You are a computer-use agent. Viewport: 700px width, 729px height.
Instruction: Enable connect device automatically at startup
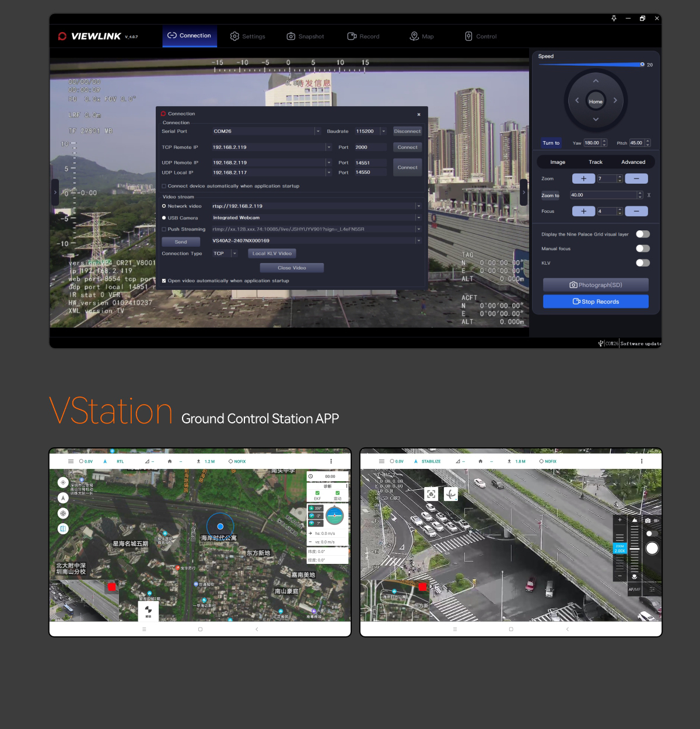click(x=164, y=186)
